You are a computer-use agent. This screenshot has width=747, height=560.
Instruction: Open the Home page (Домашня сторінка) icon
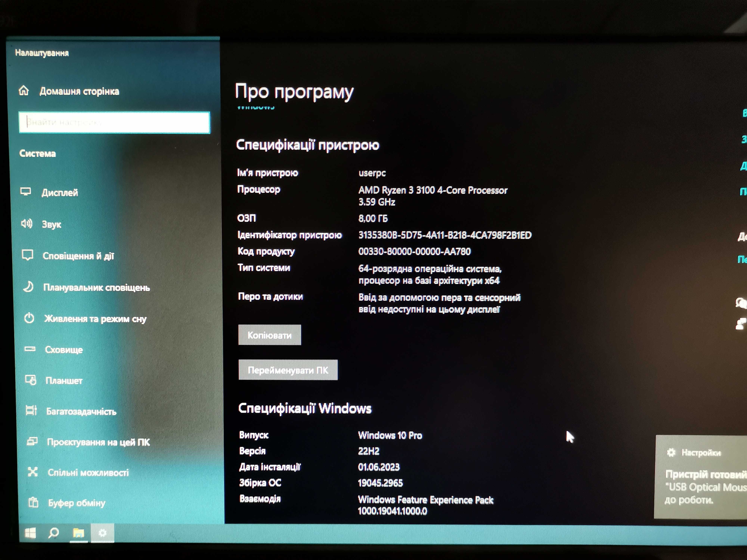(24, 91)
